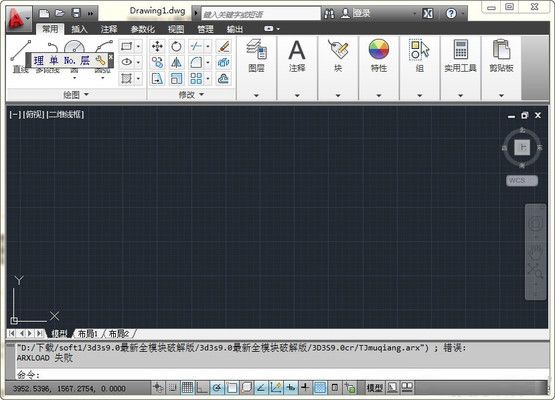
Task: Select the Explode tool
Action: coord(224,63)
